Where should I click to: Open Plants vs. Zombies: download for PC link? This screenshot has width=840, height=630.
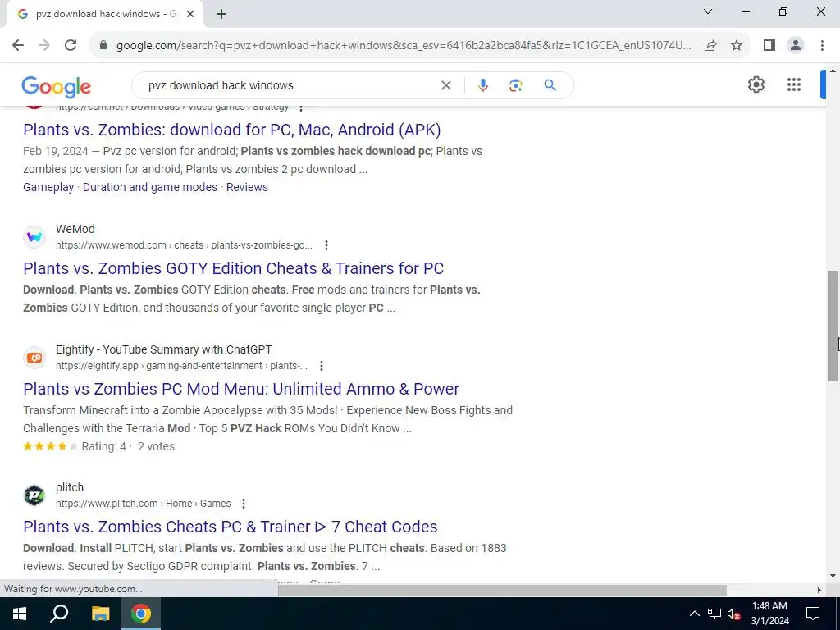232,130
